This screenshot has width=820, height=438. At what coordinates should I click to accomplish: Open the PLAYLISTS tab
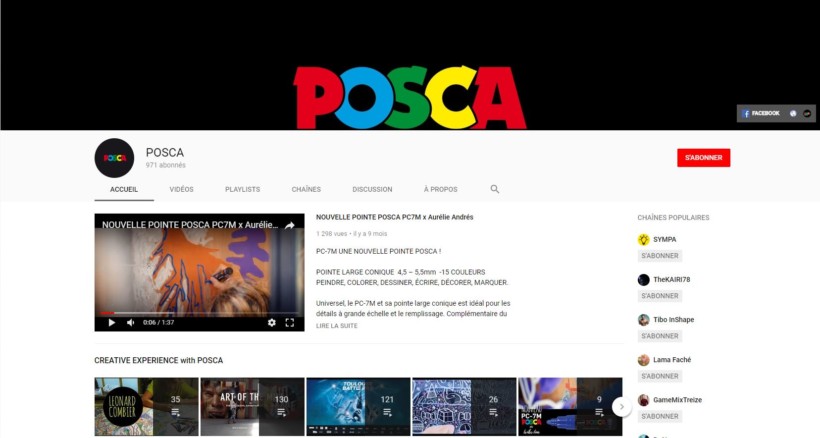click(x=242, y=189)
